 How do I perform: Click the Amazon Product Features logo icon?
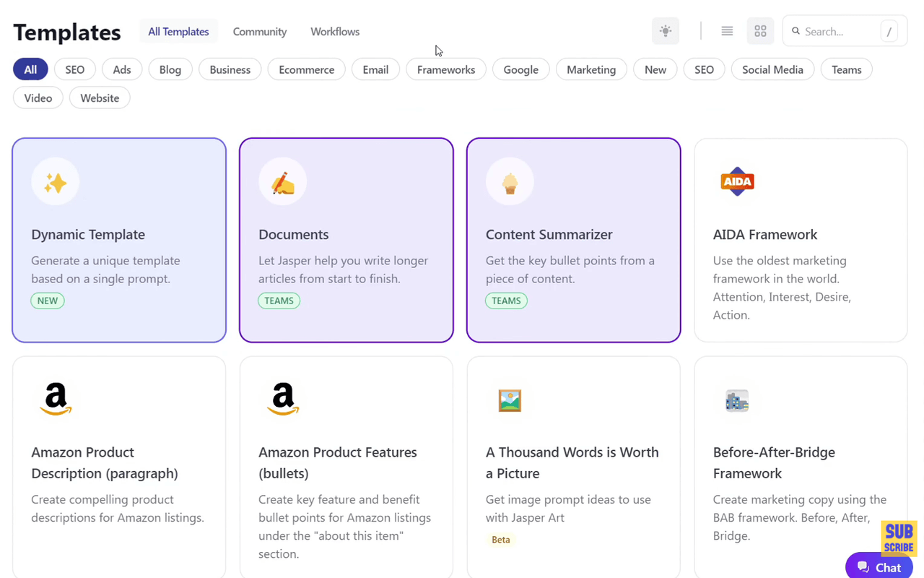[283, 400]
